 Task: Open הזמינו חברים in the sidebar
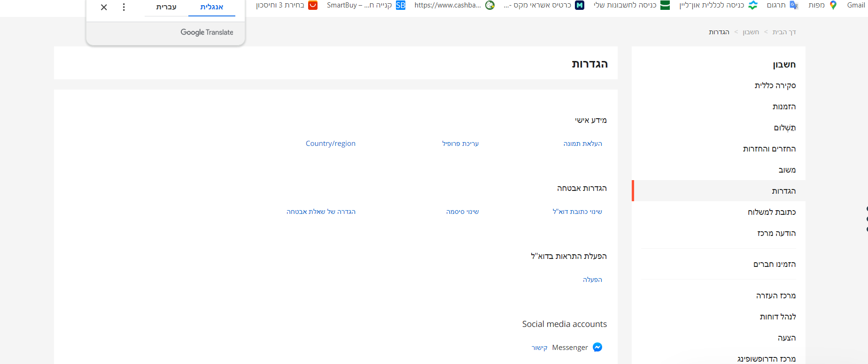[775, 264]
